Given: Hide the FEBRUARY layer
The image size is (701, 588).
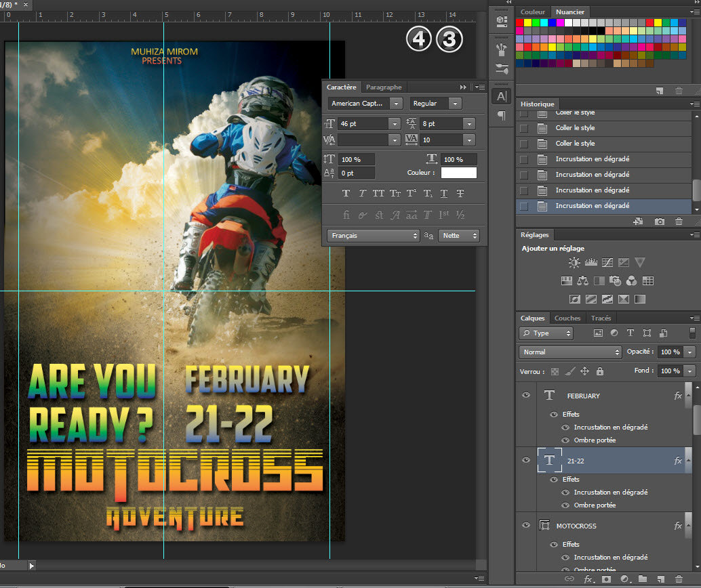Looking at the screenshot, I should (526, 396).
